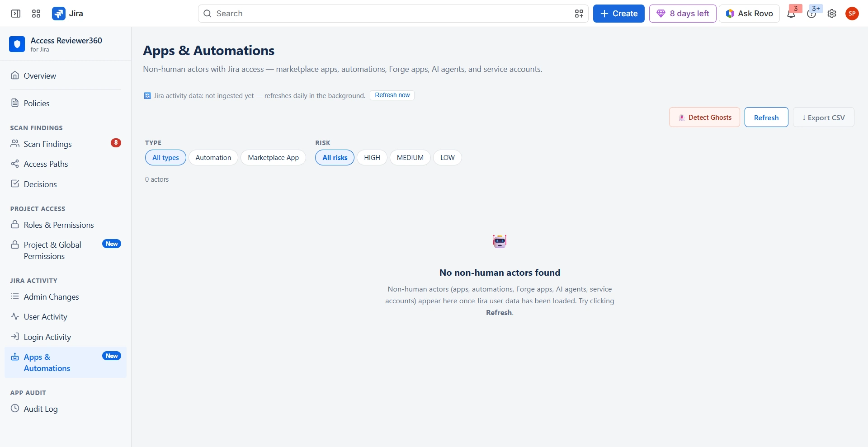868x447 pixels.
Task: Click the Decisions checkbox icon
Action: point(15,184)
